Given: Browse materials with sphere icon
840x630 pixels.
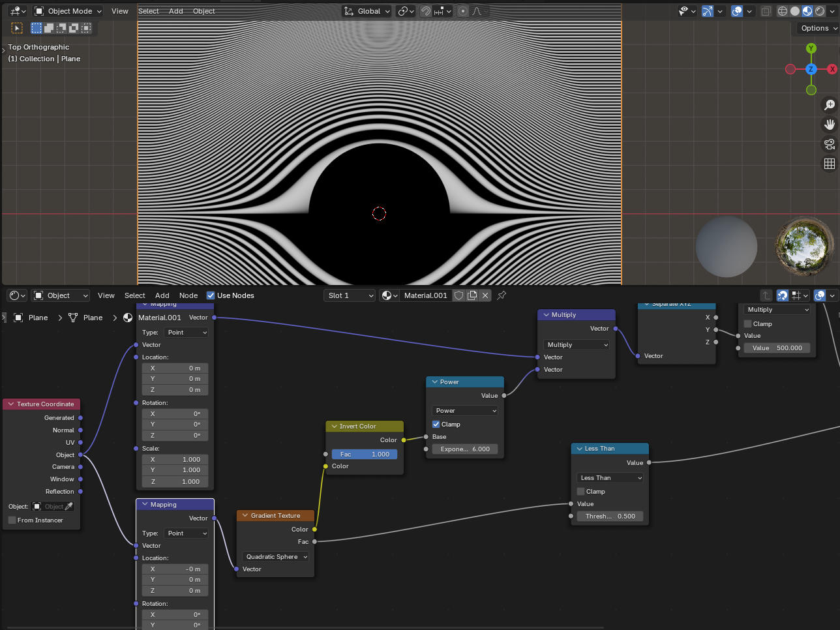Looking at the screenshot, I should point(389,295).
